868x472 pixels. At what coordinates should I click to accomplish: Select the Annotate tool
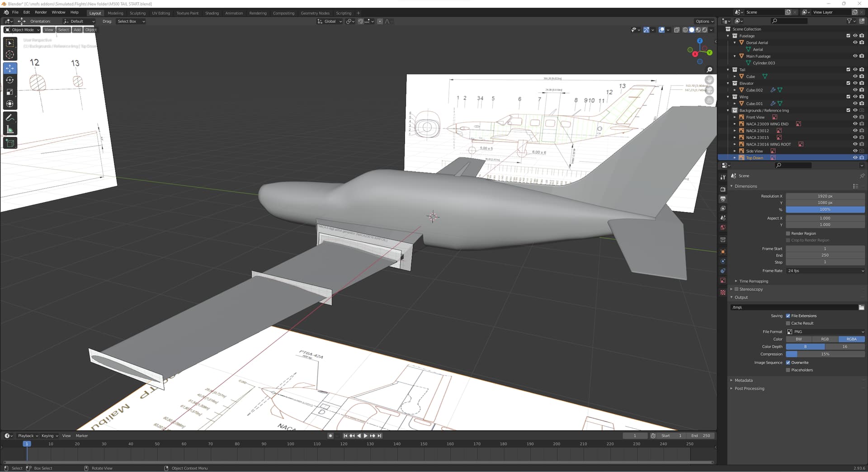(10, 118)
